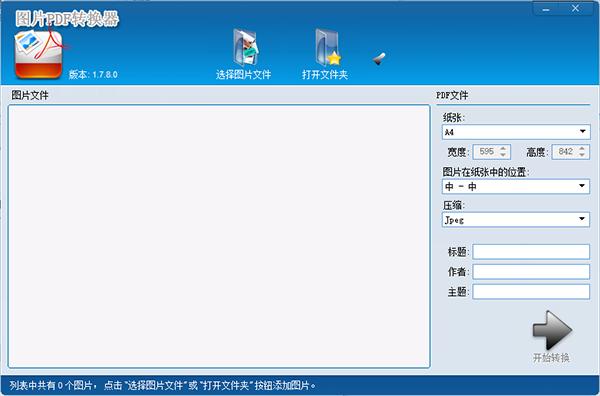Focus the 主题 text field
The height and width of the screenshot is (396, 600).
pos(531,292)
